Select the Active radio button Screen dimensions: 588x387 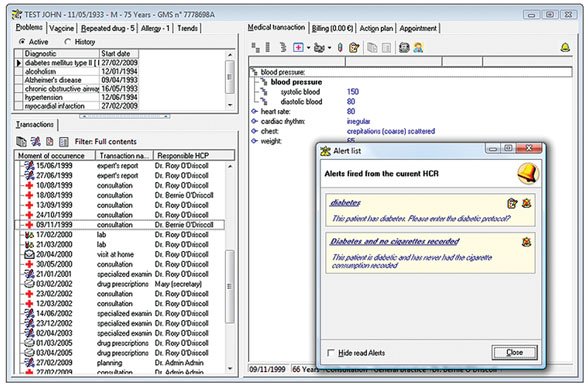(22, 42)
